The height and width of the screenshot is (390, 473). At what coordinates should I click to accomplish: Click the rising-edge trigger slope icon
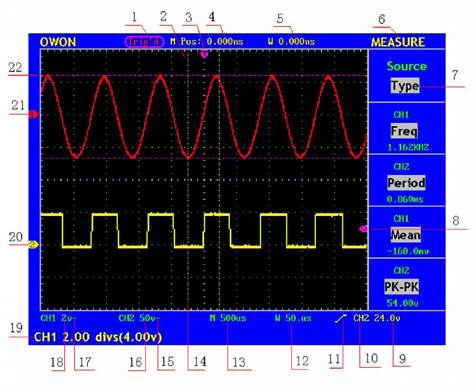click(x=341, y=319)
